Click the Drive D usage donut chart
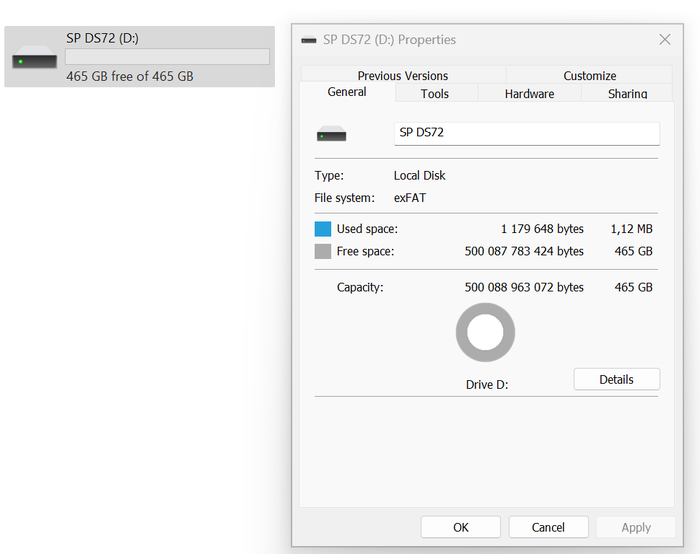This screenshot has height=554, width=700. pos(486,333)
